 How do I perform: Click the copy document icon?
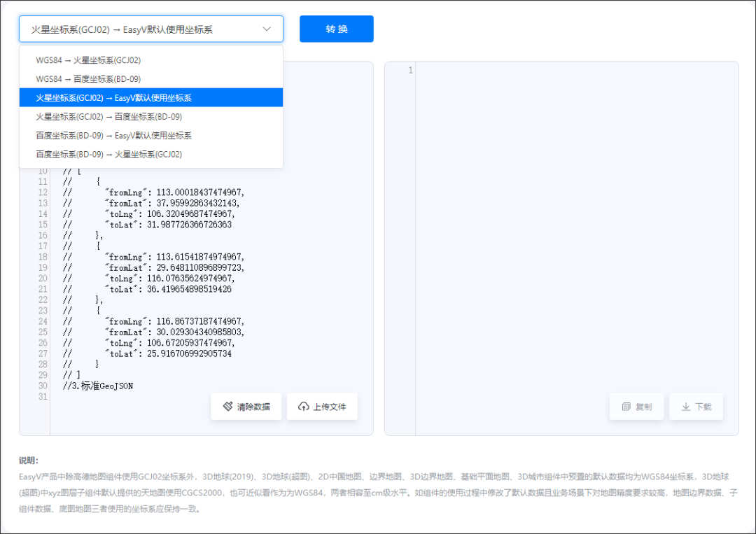[x=626, y=407]
